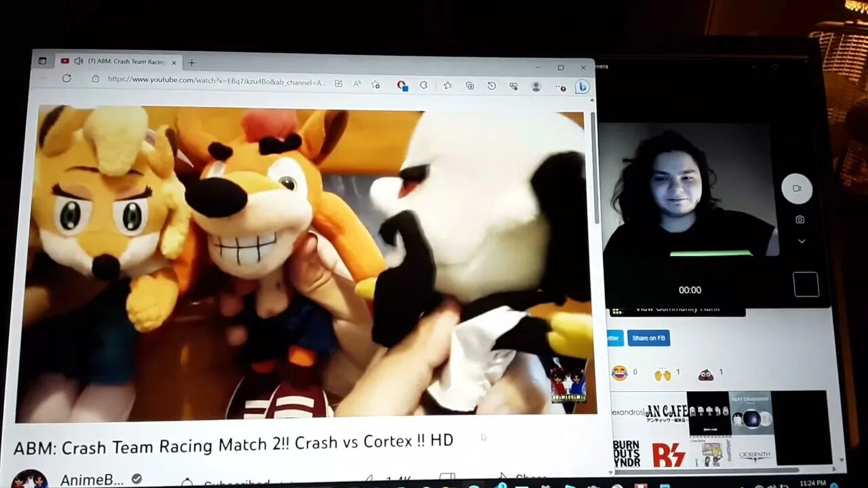Open the Collections icon in Edge toolbar

469,86
